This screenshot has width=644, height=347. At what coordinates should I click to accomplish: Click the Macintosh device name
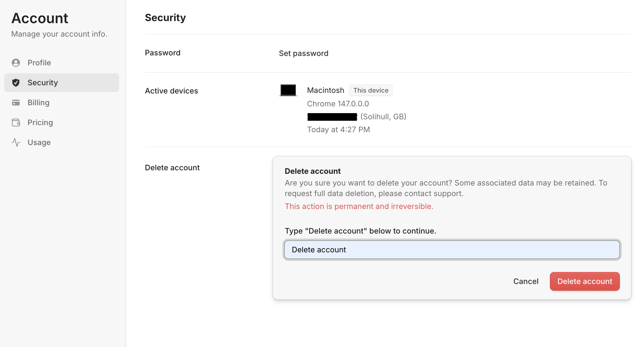[326, 90]
